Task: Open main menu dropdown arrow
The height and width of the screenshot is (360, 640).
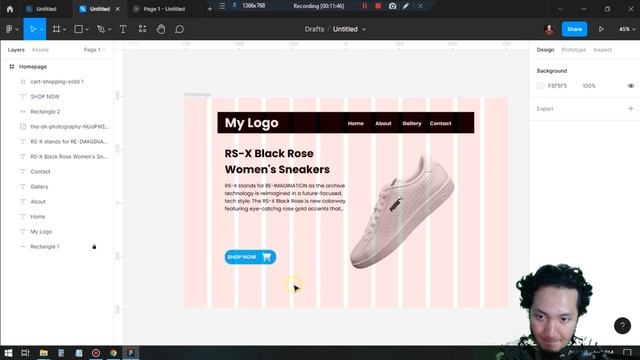Action: [17, 29]
